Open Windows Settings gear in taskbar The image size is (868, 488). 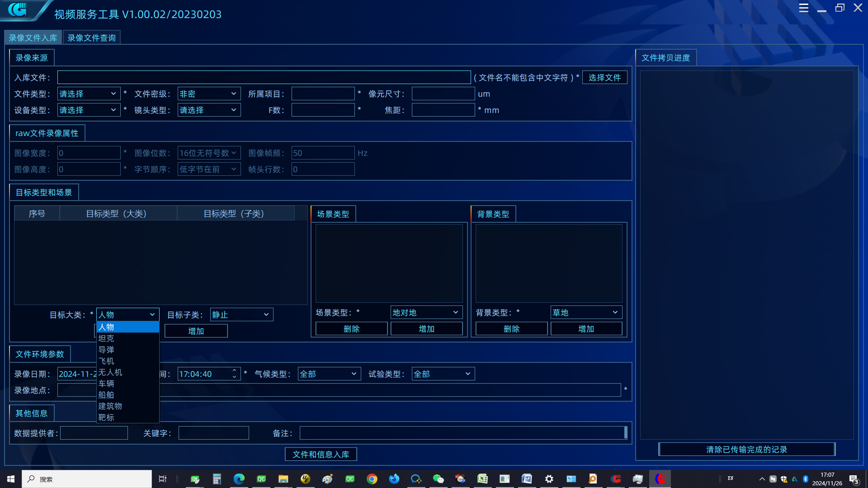(x=549, y=479)
